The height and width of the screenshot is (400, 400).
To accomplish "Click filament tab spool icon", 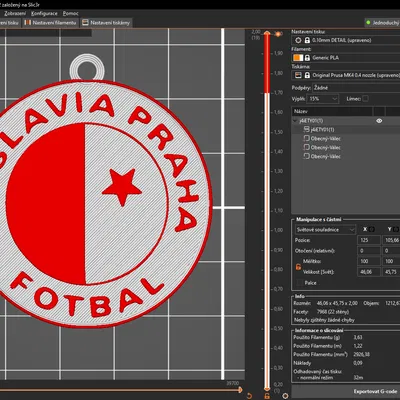I will (x=28, y=23).
